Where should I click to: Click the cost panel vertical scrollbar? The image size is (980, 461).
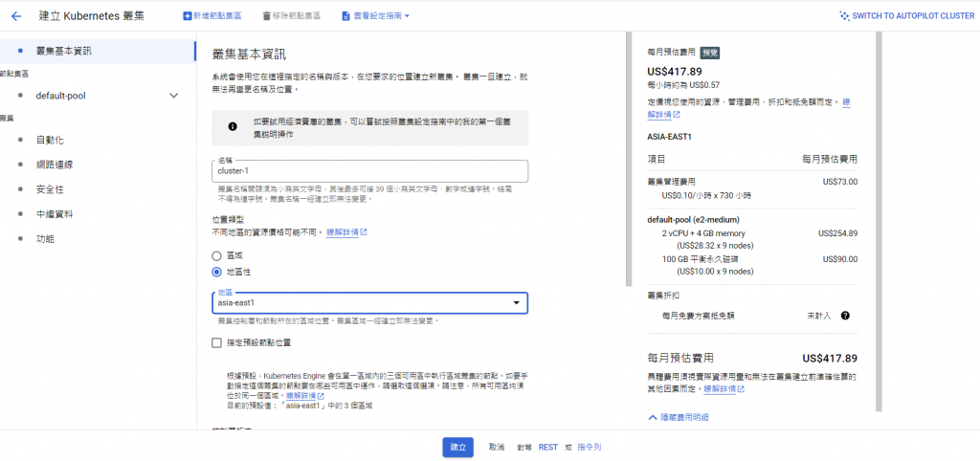point(879,222)
